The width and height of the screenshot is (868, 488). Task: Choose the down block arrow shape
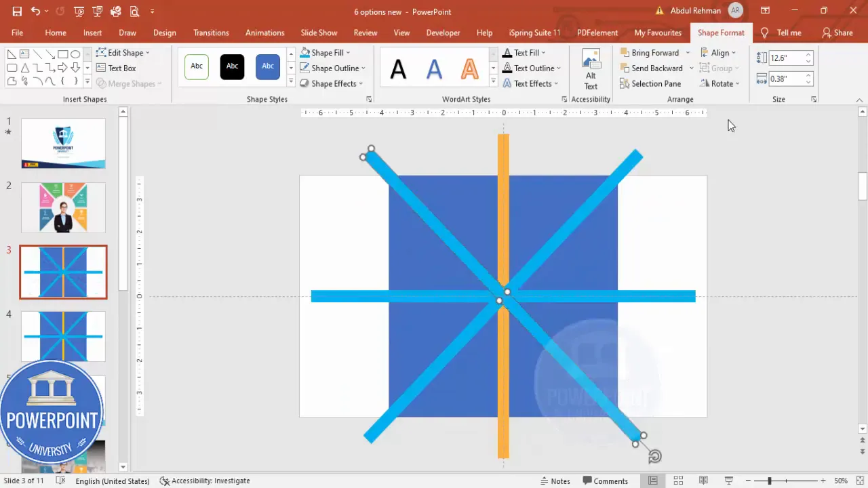(x=75, y=68)
